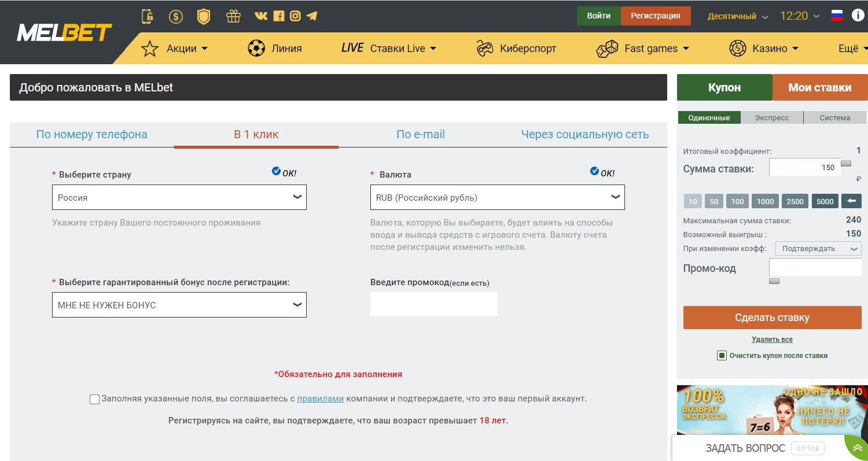The image size is (868, 461).
Task: Open the Telegram channel icon
Action: (x=312, y=16)
